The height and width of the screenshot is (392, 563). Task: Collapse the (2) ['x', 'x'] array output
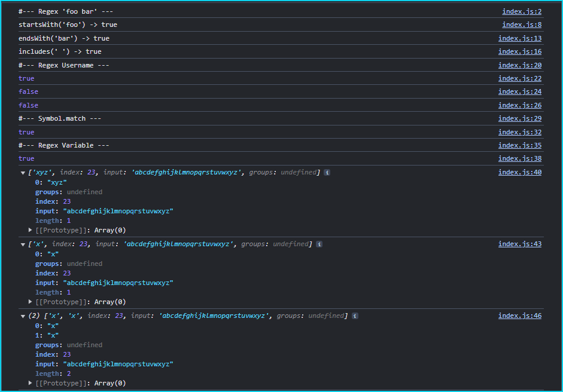tap(23, 316)
